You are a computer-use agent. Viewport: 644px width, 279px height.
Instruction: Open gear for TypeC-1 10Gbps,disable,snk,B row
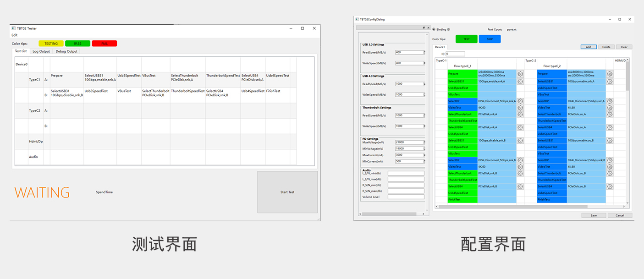pyautogui.click(x=520, y=141)
